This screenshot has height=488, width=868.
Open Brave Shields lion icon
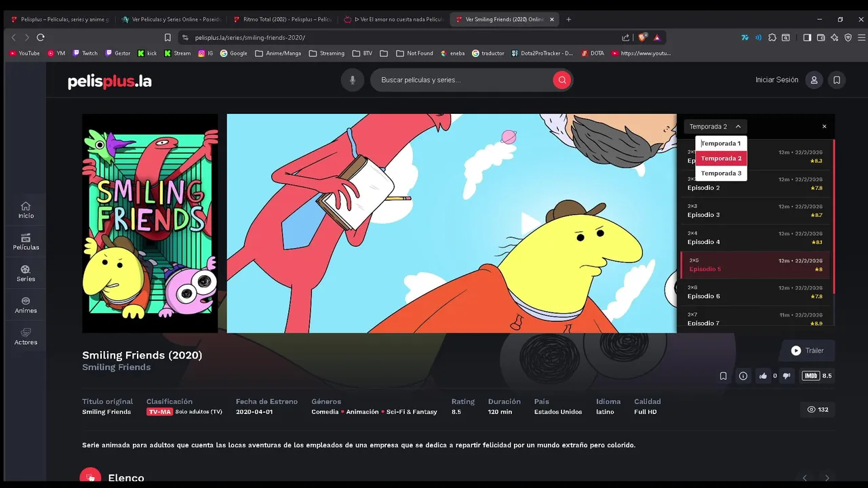642,37
